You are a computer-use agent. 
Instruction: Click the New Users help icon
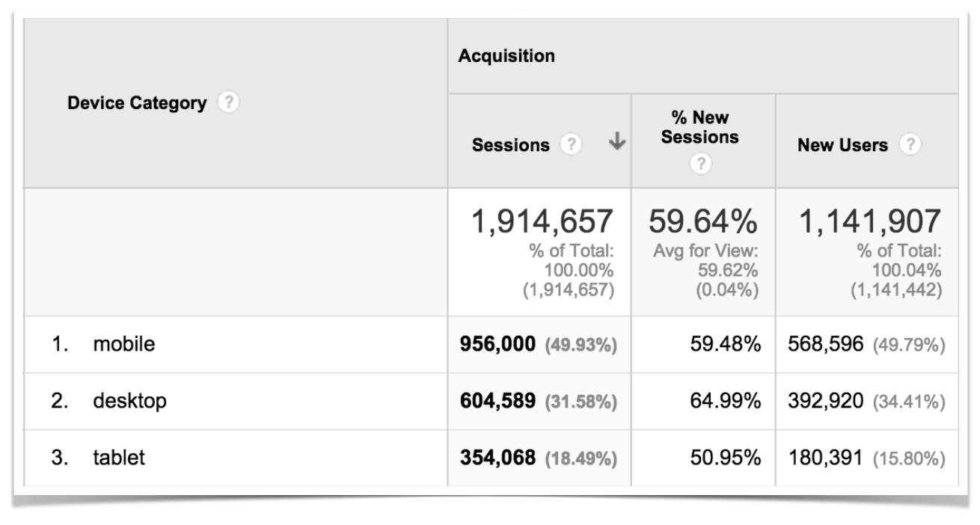911,145
